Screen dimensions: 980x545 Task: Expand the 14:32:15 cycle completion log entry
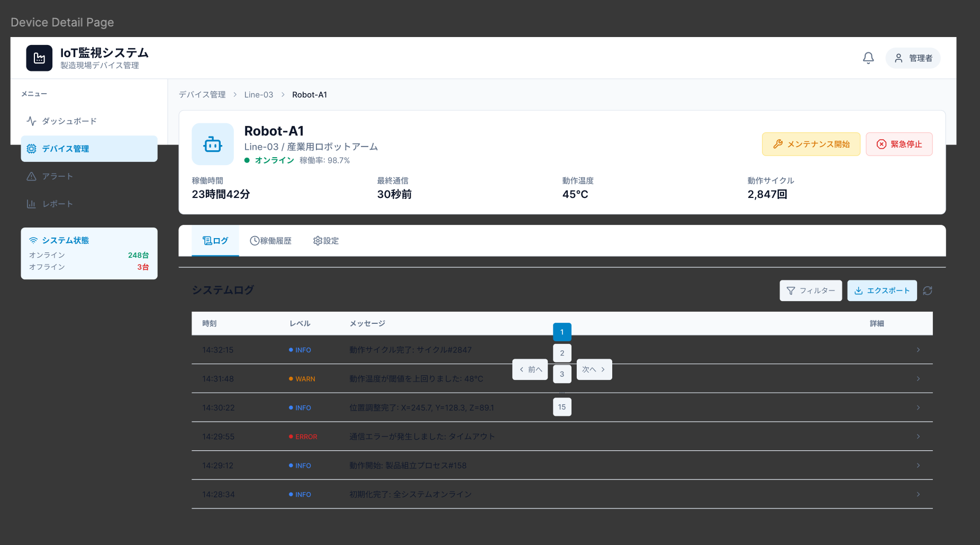[918, 350]
